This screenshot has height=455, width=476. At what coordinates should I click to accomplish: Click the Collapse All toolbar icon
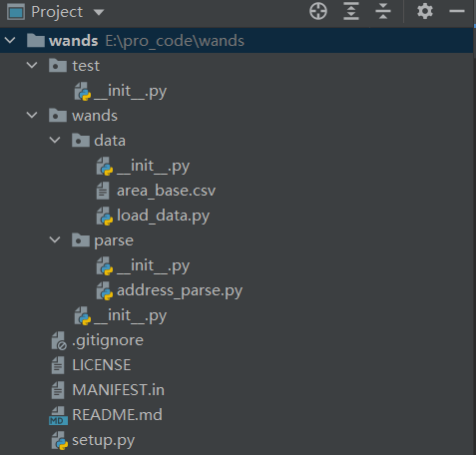pyautogui.click(x=383, y=11)
